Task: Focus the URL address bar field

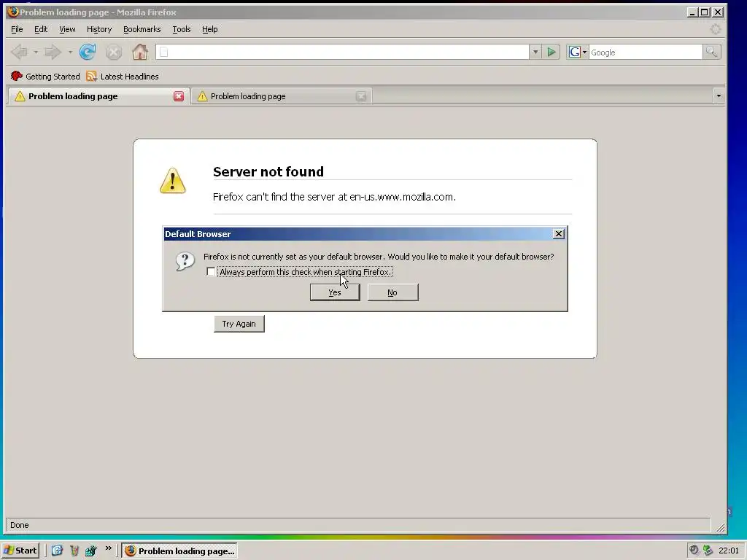Action: 342,52
